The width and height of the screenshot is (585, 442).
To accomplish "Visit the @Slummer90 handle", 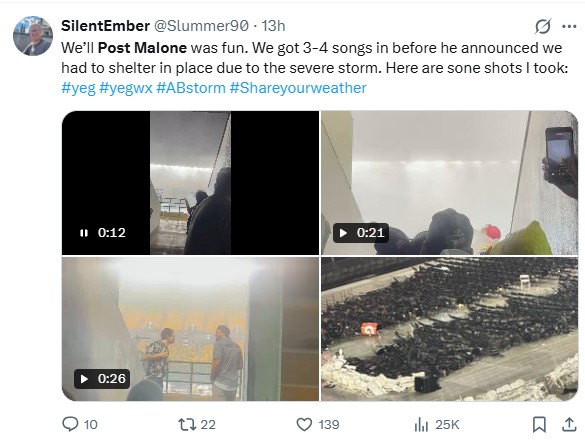I will (201, 26).
